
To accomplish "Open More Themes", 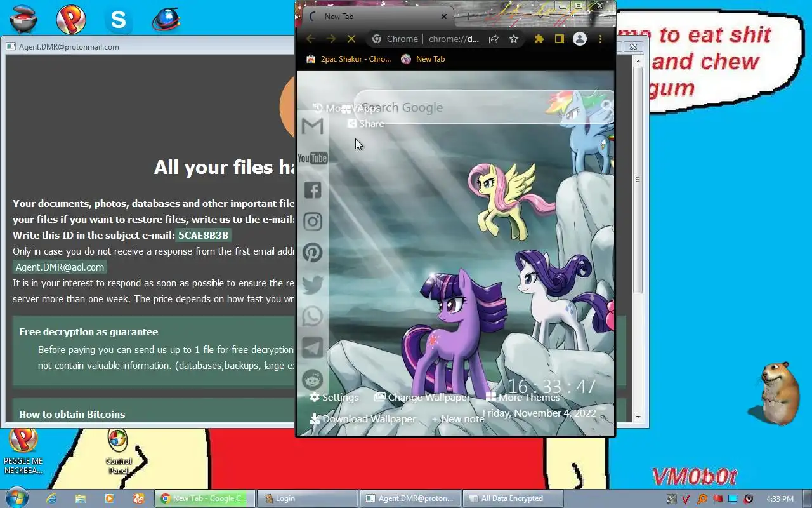I will (523, 398).
